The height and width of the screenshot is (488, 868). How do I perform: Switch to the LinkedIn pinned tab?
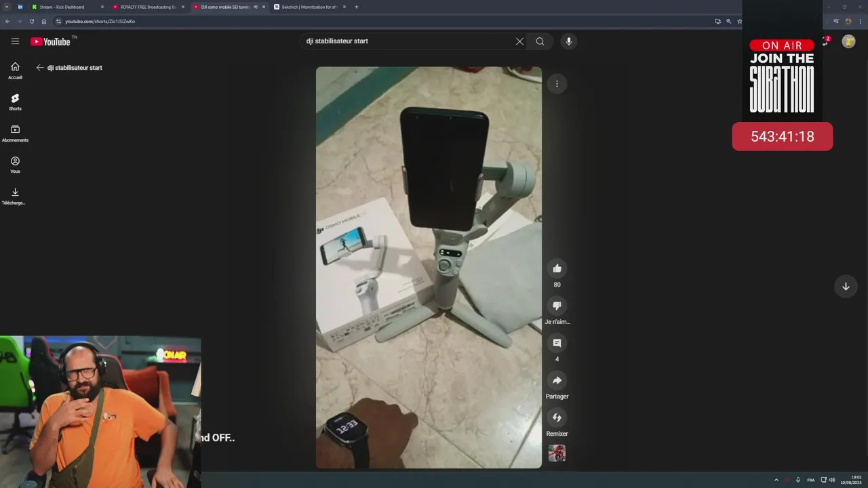pos(20,7)
